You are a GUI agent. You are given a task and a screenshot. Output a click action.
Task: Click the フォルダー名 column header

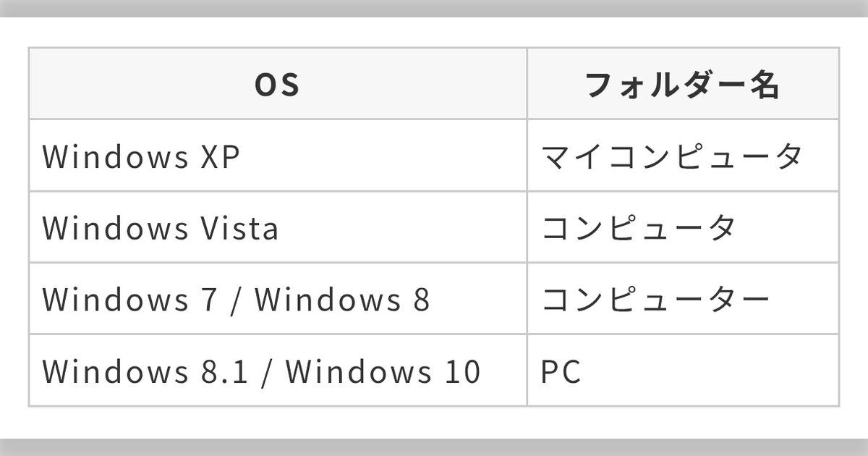(682, 85)
